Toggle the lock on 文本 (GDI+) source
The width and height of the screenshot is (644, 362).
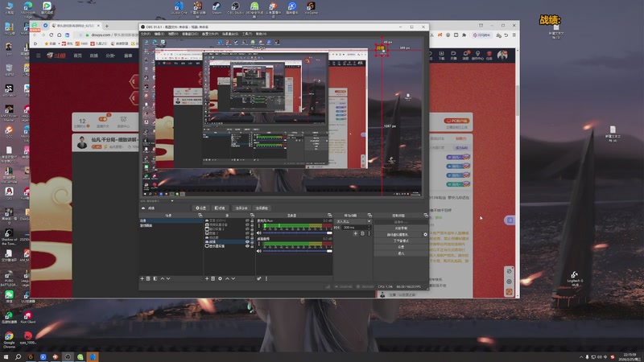(x=252, y=220)
